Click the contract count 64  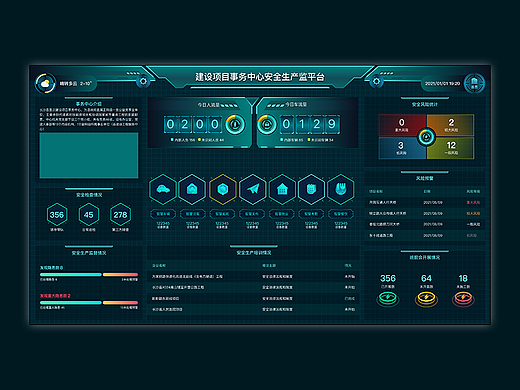[x=426, y=278]
